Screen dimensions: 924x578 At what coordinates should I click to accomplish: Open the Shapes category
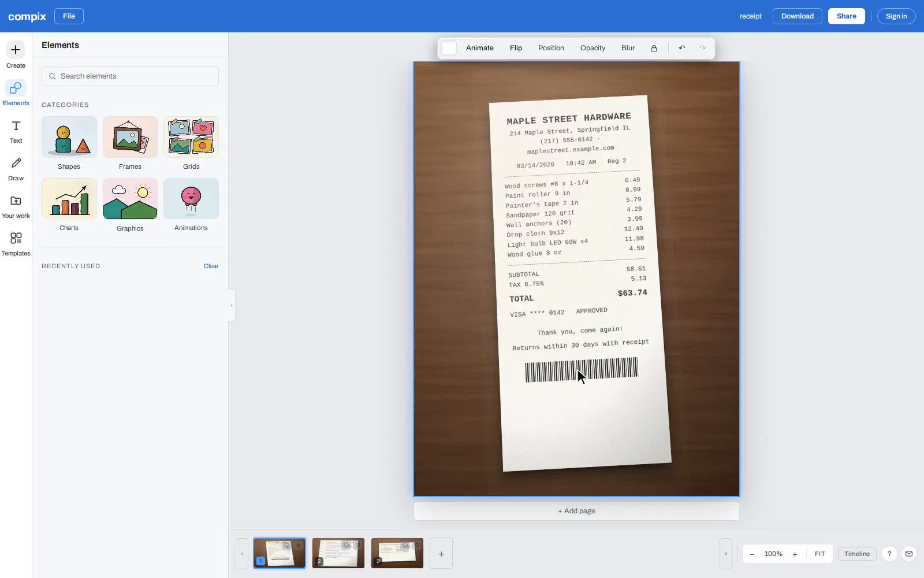point(69,143)
